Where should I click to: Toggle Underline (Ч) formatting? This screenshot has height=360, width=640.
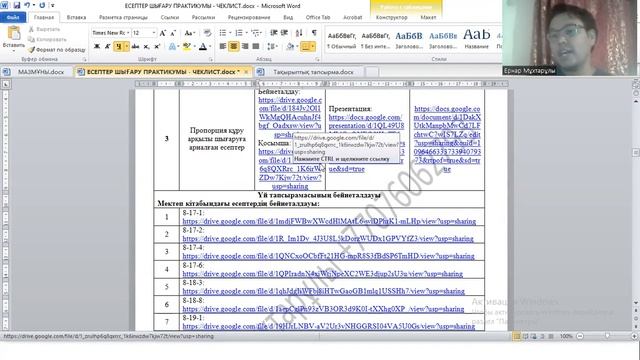coord(118,47)
